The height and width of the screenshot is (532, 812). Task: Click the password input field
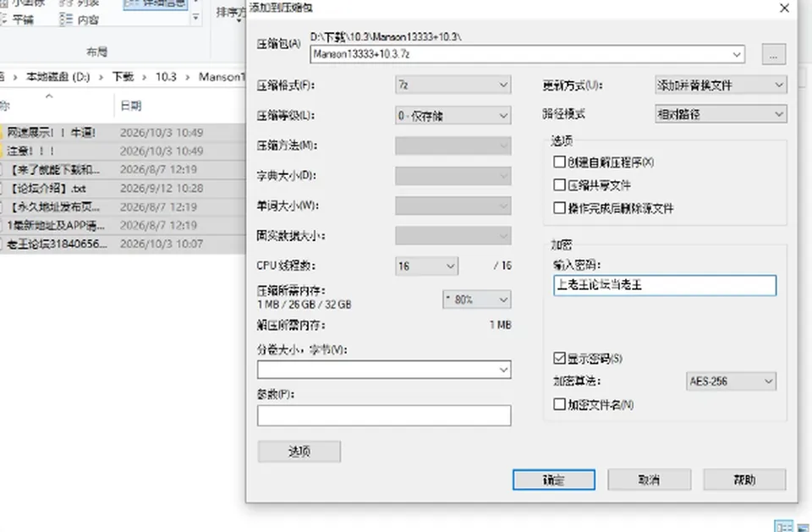click(665, 285)
